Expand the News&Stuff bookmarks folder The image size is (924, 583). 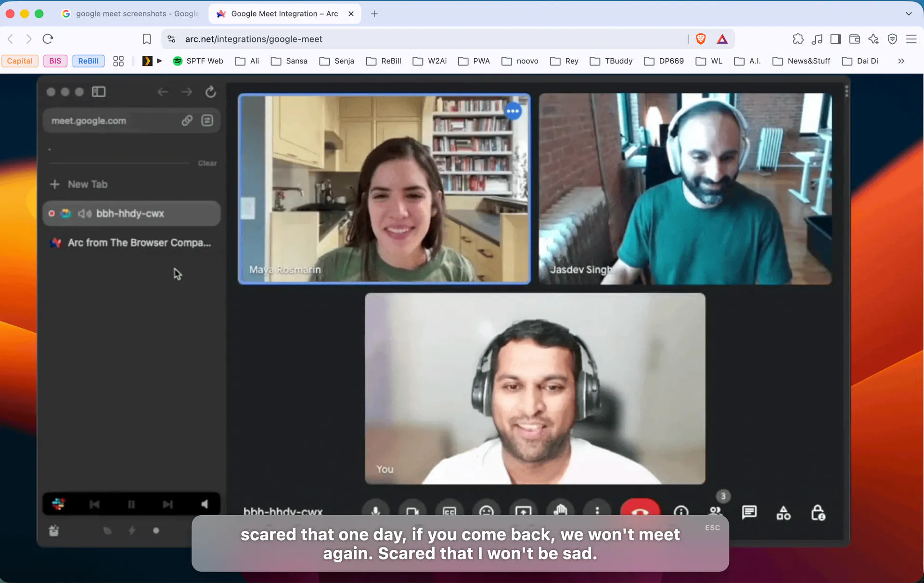801,61
